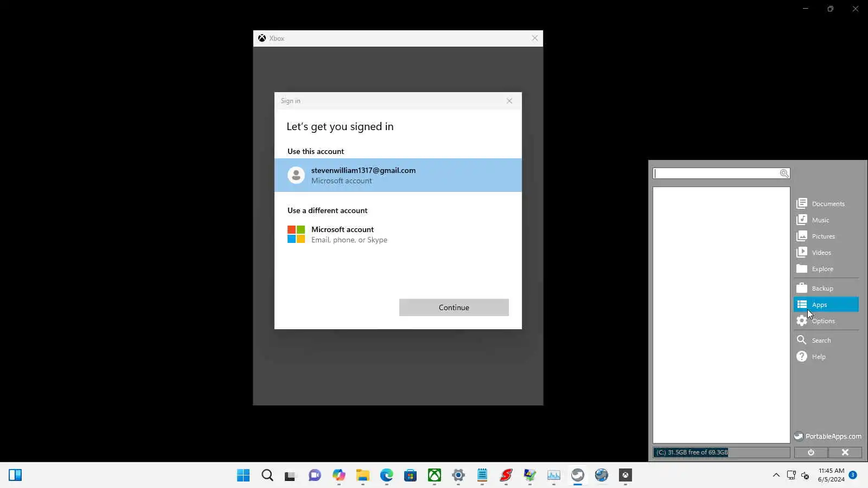
Task: Open taskbar Search magnifier
Action: [x=267, y=476]
